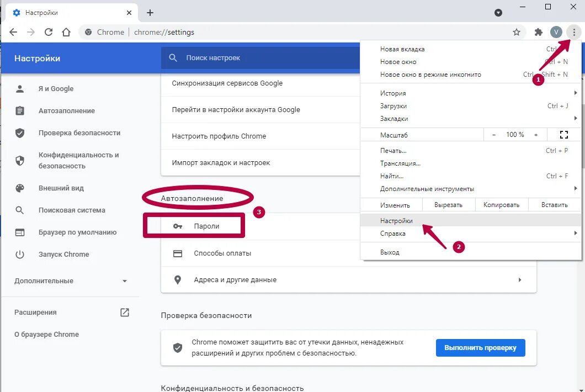The width and height of the screenshot is (585, 392).
Task: Bookmark this page with the star icon
Action: [517, 32]
